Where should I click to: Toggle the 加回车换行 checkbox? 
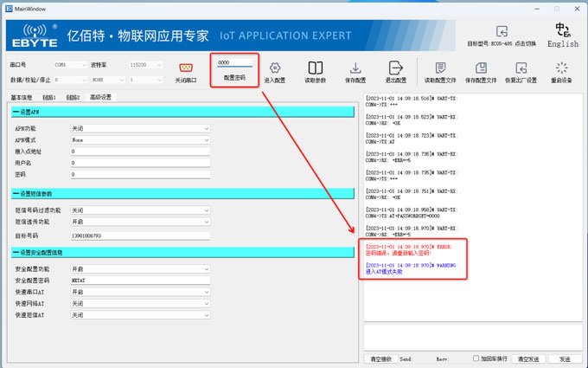click(x=476, y=358)
